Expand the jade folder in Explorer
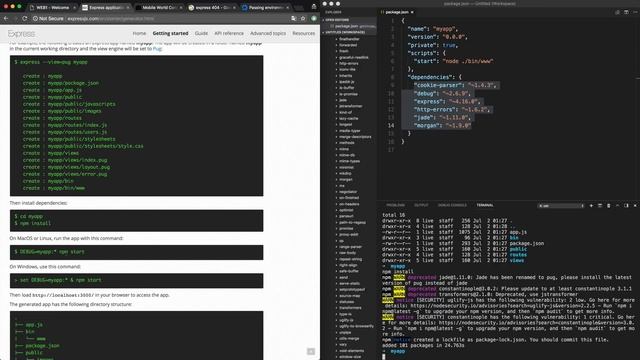Image resolution: width=640 pixels, height=360 pixels. click(x=343, y=100)
